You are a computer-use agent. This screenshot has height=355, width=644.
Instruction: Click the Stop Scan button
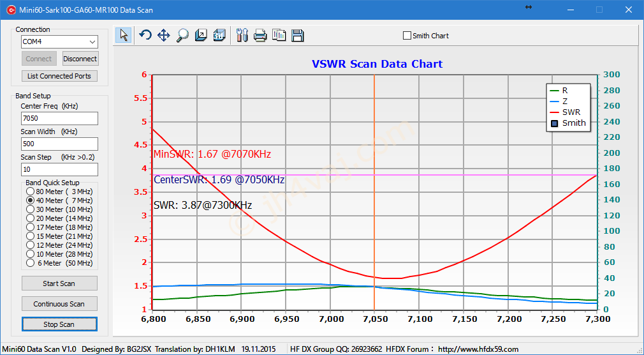59,324
